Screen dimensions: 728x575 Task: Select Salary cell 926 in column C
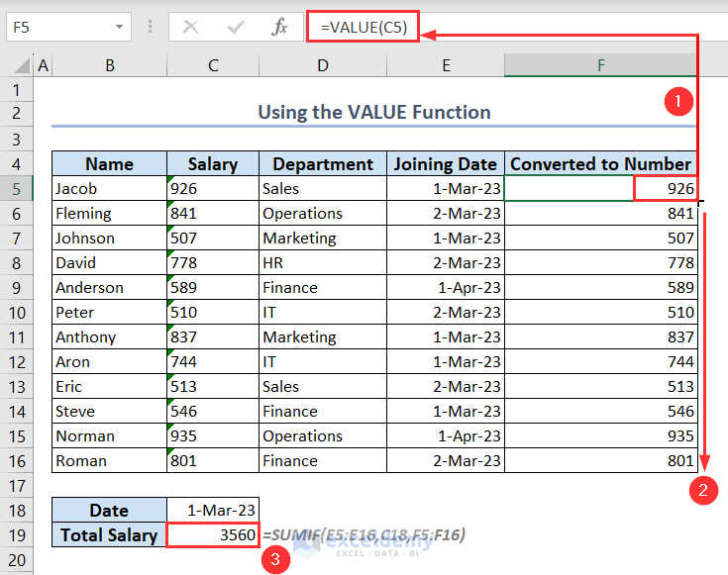pyautogui.click(x=213, y=188)
